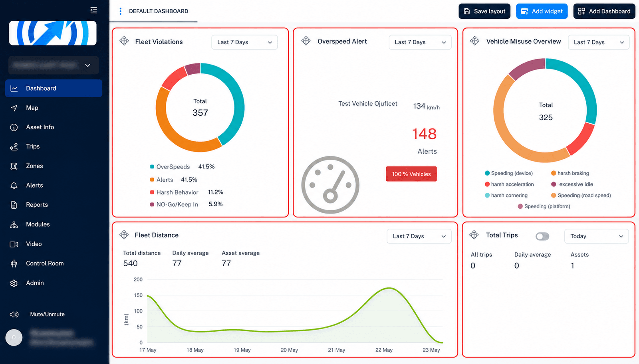
Task: Save the current dashboard layout
Action: tap(484, 11)
